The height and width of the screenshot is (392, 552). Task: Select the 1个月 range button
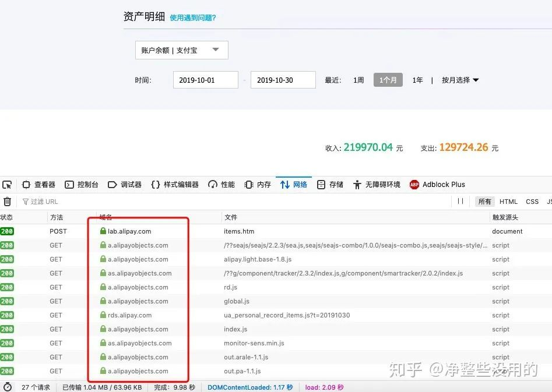pyautogui.click(x=388, y=80)
